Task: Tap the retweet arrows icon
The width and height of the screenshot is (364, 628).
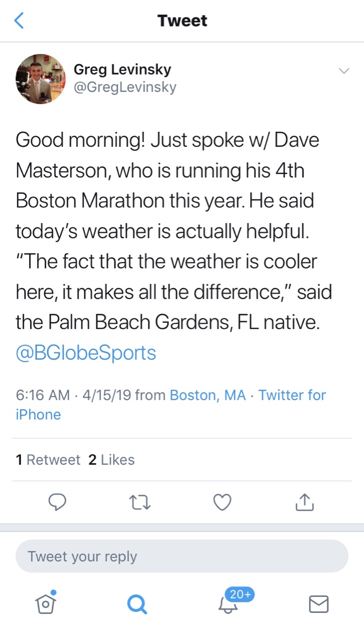Action: (x=140, y=503)
